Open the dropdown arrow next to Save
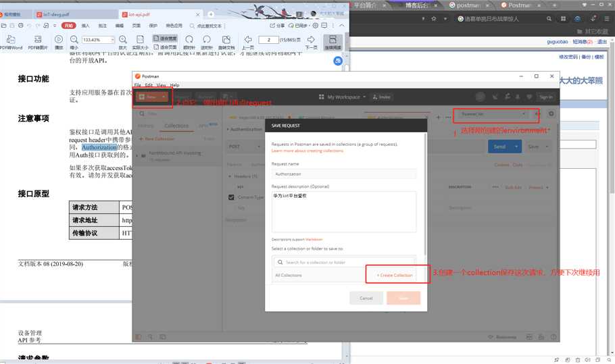 pyautogui.click(x=546, y=147)
